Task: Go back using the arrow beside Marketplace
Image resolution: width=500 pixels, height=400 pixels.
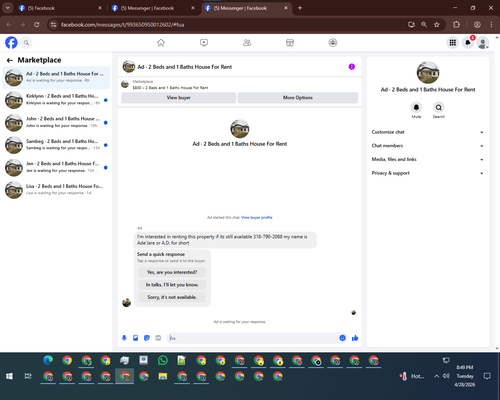Action: pos(10,60)
